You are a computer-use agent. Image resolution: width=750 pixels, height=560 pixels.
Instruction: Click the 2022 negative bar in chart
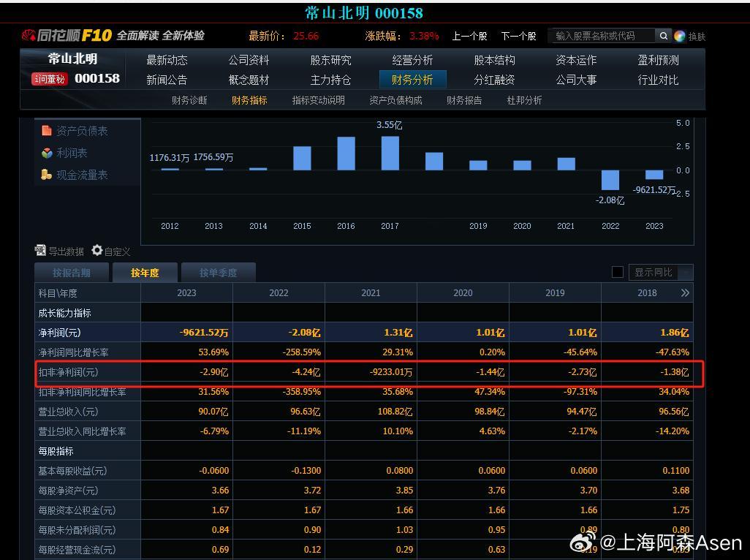coord(610,180)
